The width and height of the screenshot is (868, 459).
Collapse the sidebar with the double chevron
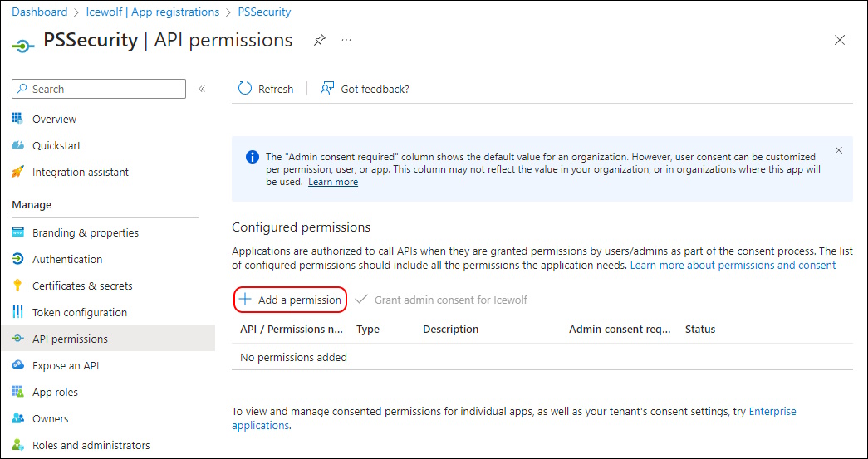[x=202, y=89]
